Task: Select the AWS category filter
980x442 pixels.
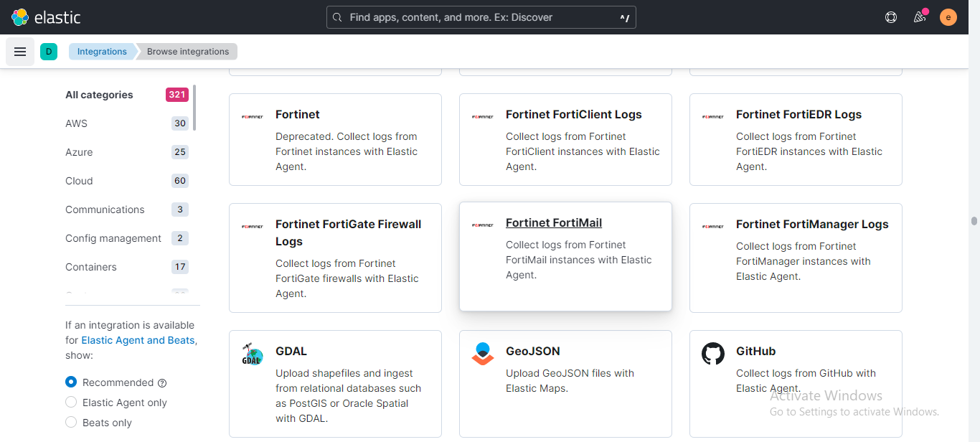Action: [x=76, y=123]
